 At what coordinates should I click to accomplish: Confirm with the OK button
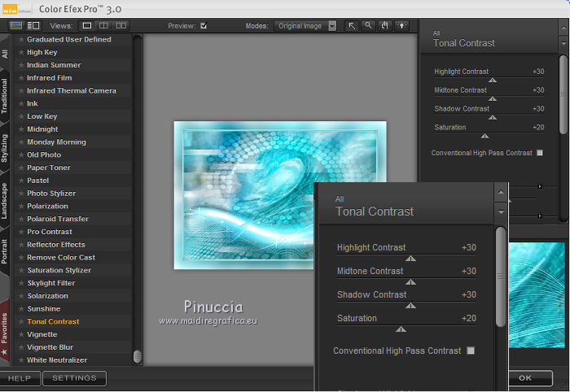point(530,378)
